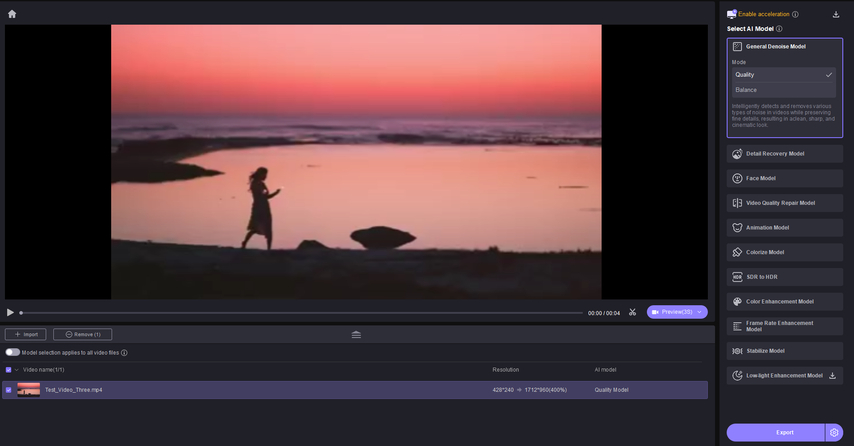Click the Enable acceleration link
Image resolution: width=854 pixels, height=446 pixels.
(764, 14)
